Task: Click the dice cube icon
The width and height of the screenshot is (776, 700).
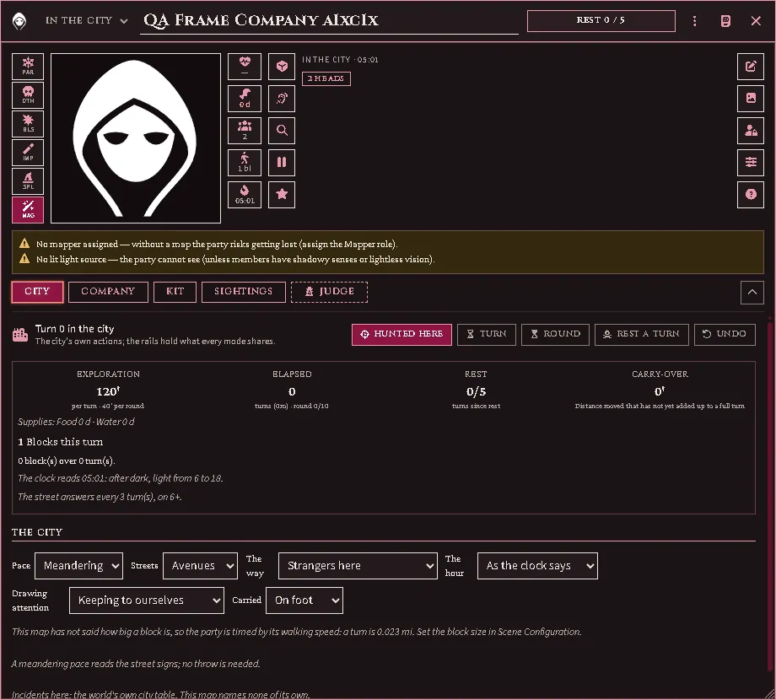Action: point(282,67)
